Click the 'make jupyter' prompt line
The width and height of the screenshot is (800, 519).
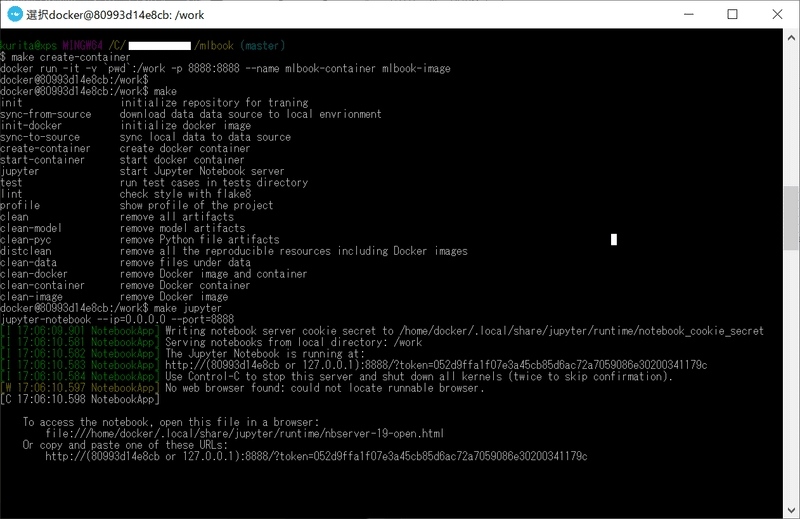(111, 308)
